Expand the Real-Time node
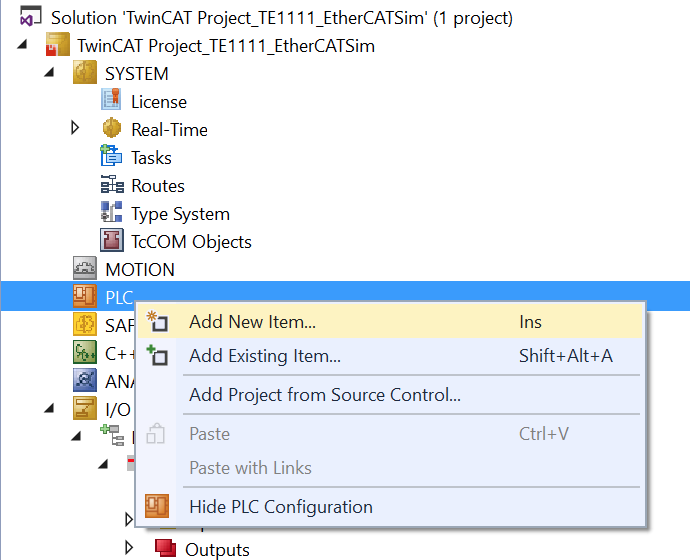The width and height of the screenshot is (690, 560). [75, 128]
